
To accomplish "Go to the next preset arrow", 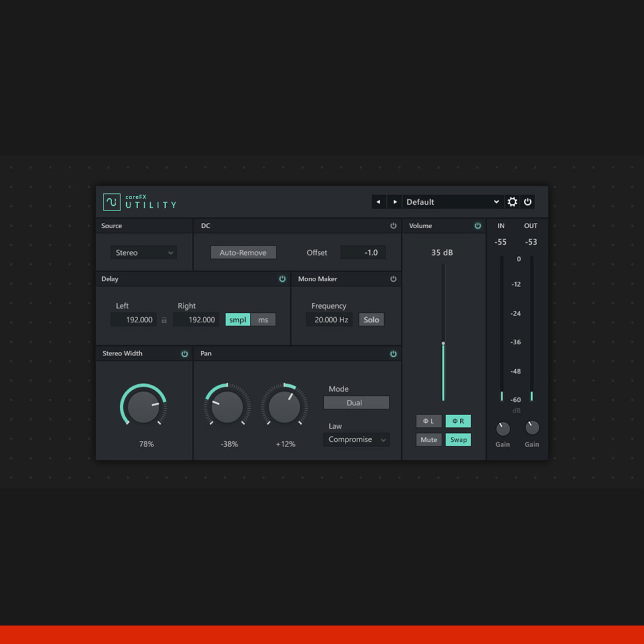I will click(x=395, y=202).
